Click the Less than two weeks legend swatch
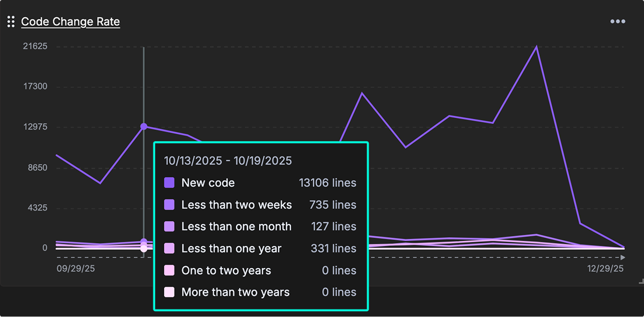 (169, 205)
